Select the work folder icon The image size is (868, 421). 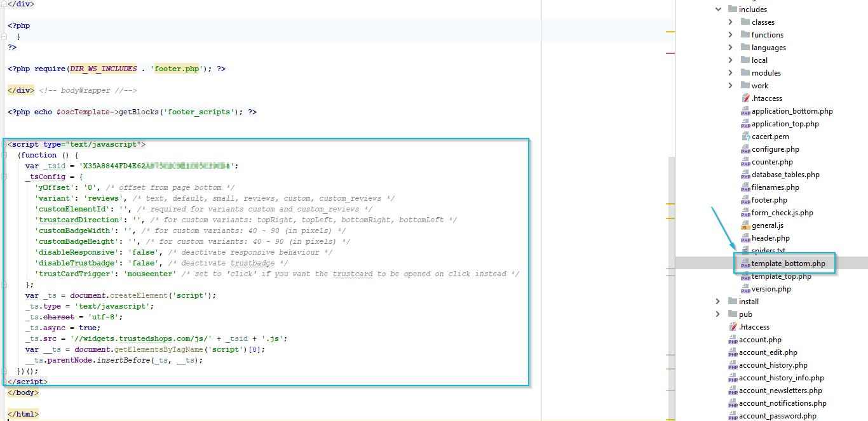745,86
